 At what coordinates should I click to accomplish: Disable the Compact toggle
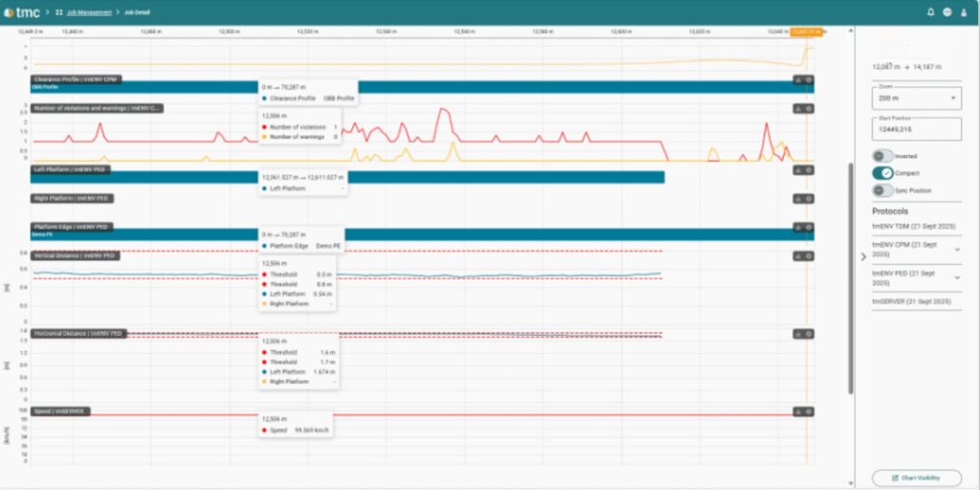pos(881,173)
